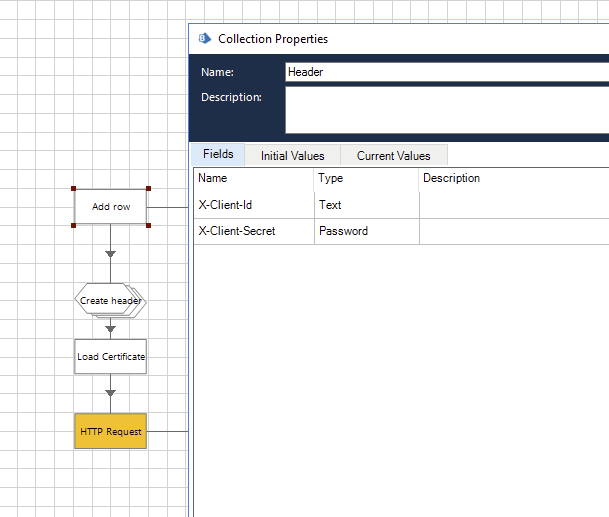Click the Description cell of X-Client-Secret row
Screen dimensions: 609x517
pyautogui.click(x=514, y=232)
